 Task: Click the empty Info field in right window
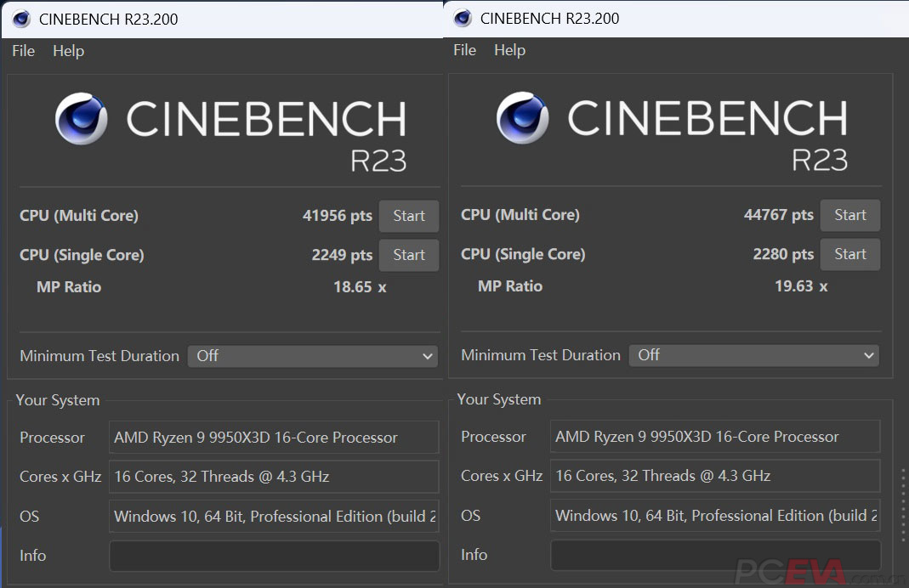[x=715, y=555]
